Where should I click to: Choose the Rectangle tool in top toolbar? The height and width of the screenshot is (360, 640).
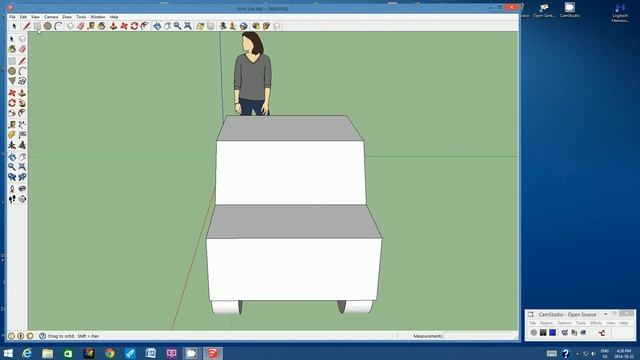pos(37,26)
